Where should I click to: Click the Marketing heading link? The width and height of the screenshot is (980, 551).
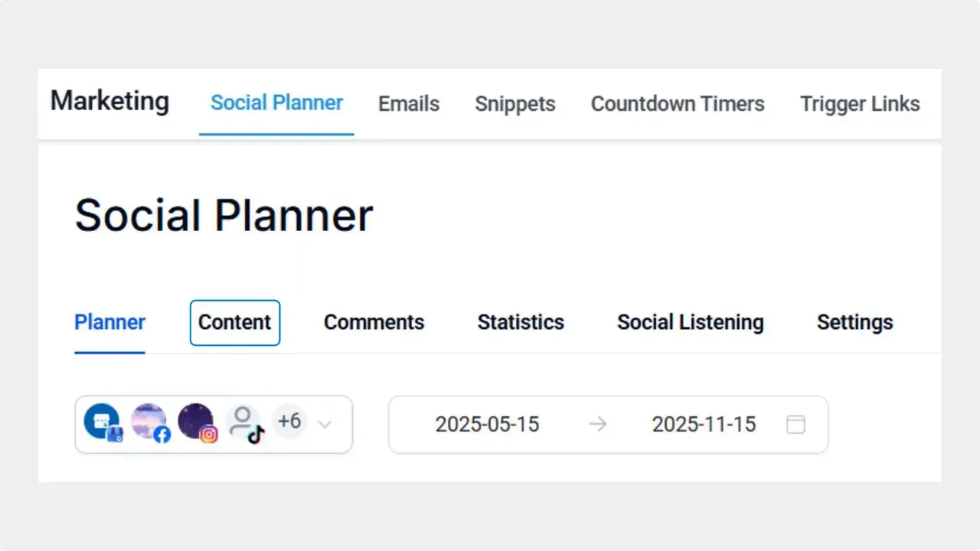coord(109,100)
